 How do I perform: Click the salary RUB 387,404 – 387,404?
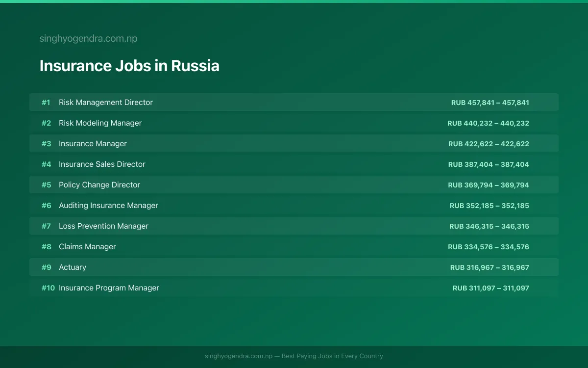[x=489, y=164]
